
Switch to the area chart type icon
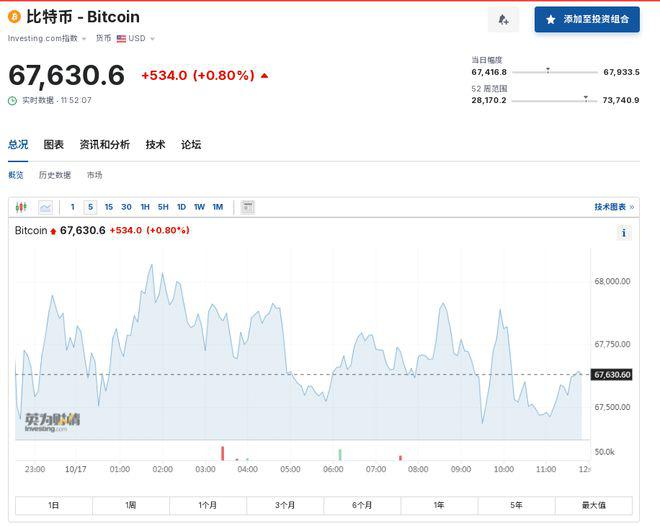tap(45, 207)
